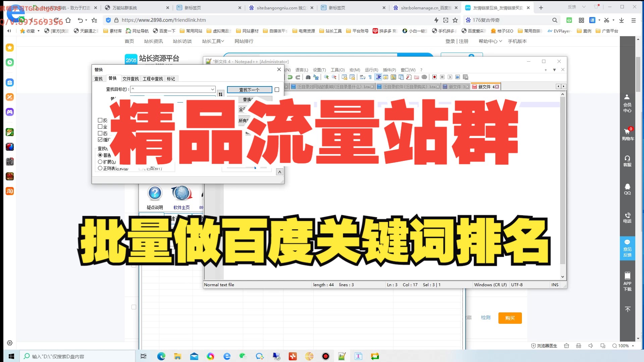Uncheck 循环查找 checkbox in Replace dialog
The image size is (644, 362).
tap(100, 139)
